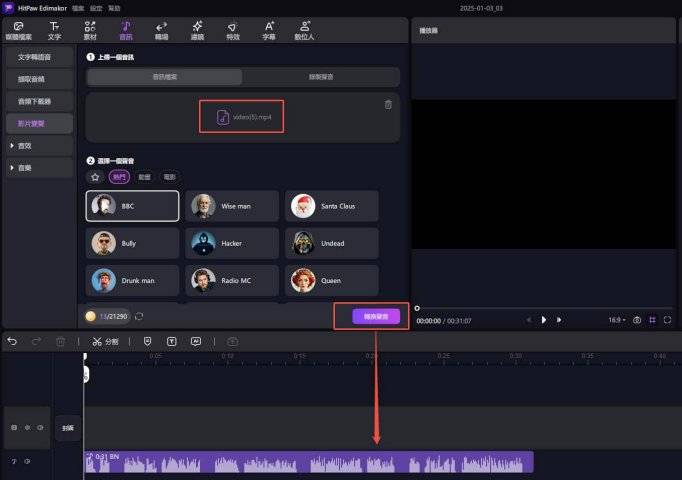Open the 16:9 aspect ratio dropdown

point(617,320)
